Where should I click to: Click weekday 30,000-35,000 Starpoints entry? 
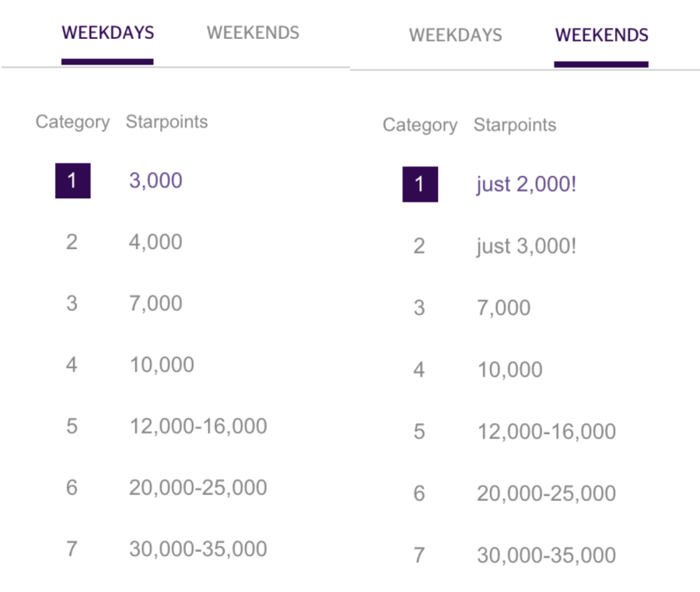click(x=198, y=548)
